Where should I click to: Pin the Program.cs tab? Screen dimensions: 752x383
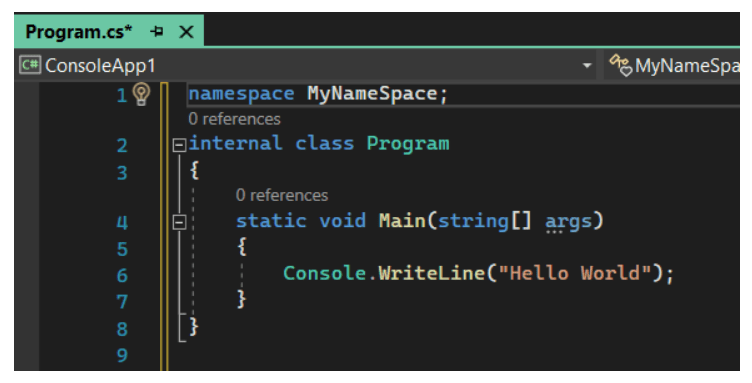pyautogui.click(x=157, y=32)
